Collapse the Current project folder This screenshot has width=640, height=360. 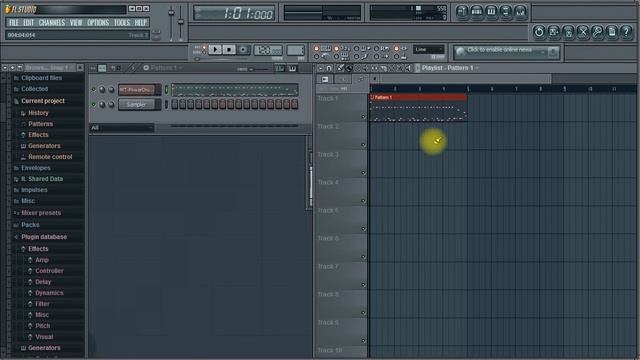click(x=43, y=101)
